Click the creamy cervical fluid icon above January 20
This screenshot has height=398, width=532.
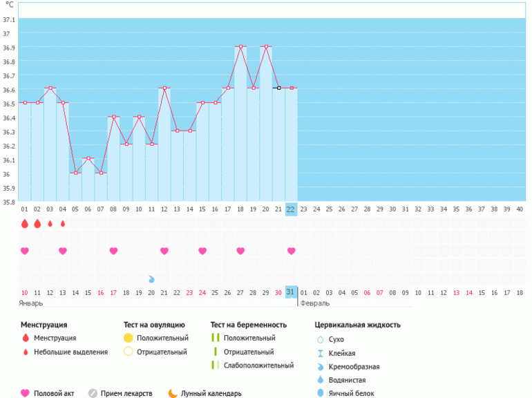[151, 278]
